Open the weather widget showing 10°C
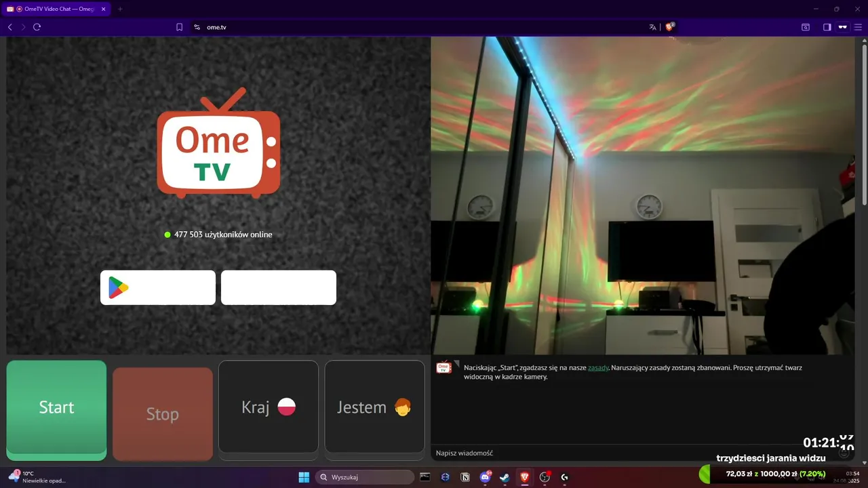The image size is (868, 488). [x=37, y=477]
